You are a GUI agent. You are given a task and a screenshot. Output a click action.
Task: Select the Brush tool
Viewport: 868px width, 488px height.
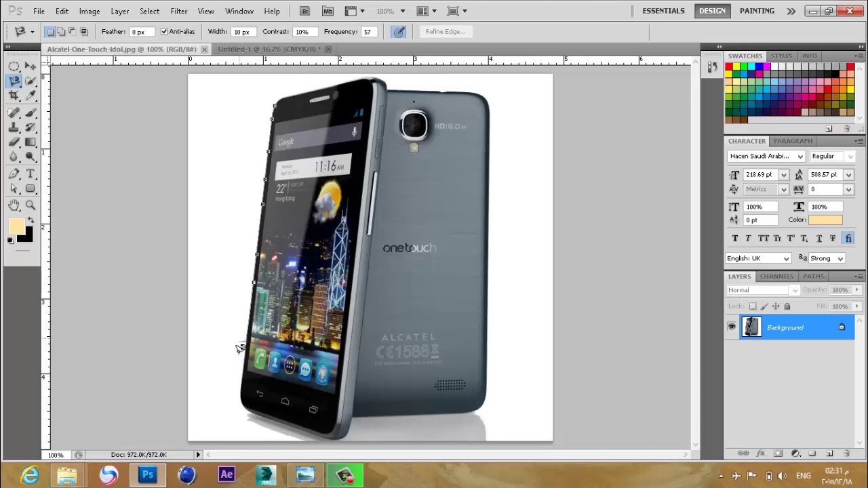pos(31,113)
